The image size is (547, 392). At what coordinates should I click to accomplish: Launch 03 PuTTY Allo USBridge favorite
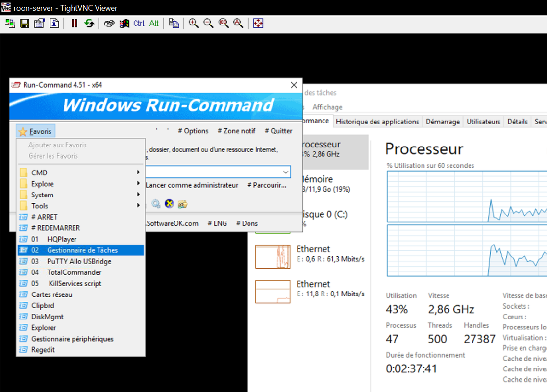pos(80,261)
